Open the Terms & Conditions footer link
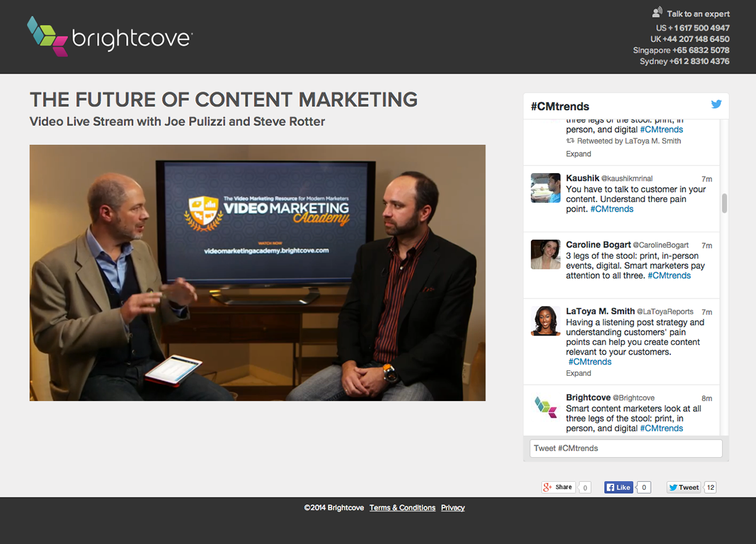The width and height of the screenshot is (756, 544). 403,507
